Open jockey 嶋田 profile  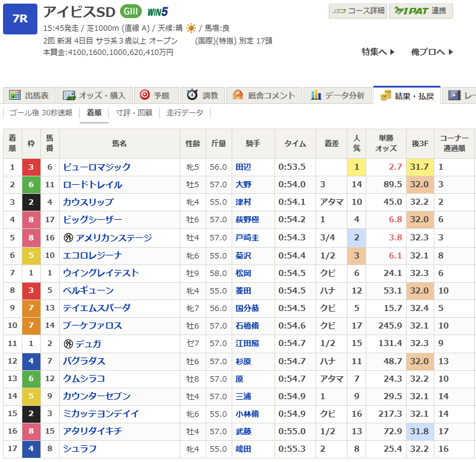click(x=244, y=449)
